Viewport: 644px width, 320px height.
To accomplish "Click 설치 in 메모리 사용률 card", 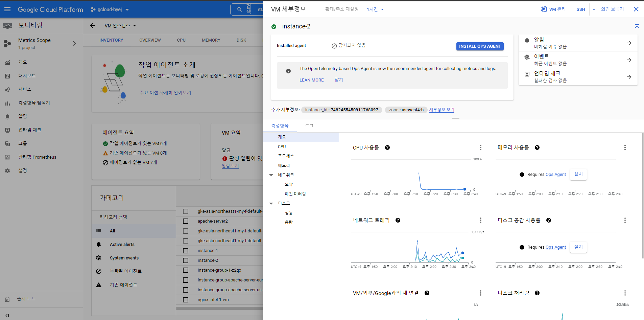I will (578, 175).
